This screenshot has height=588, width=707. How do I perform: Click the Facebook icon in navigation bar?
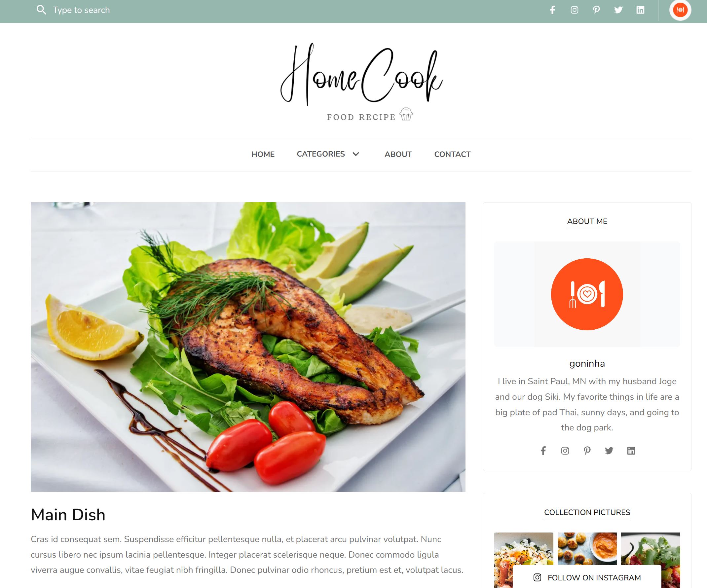552,10
